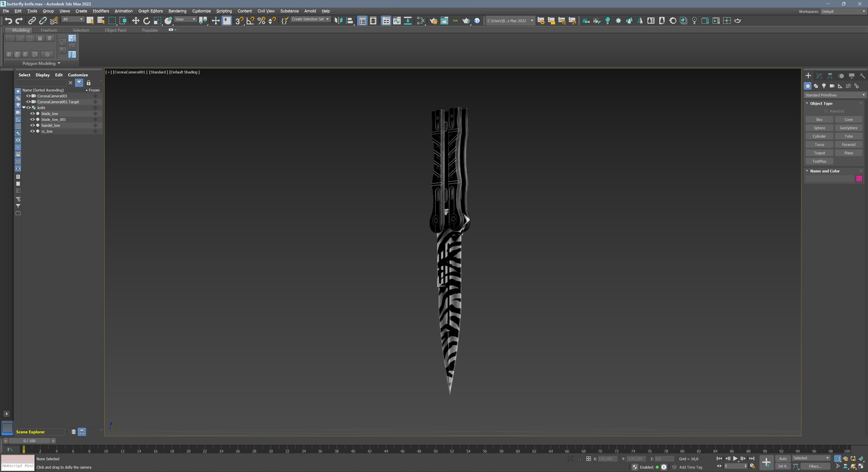Toggle visibility of CoronaCamera001
The height and width of the screenshot is (472, 868).
[29, 96]
